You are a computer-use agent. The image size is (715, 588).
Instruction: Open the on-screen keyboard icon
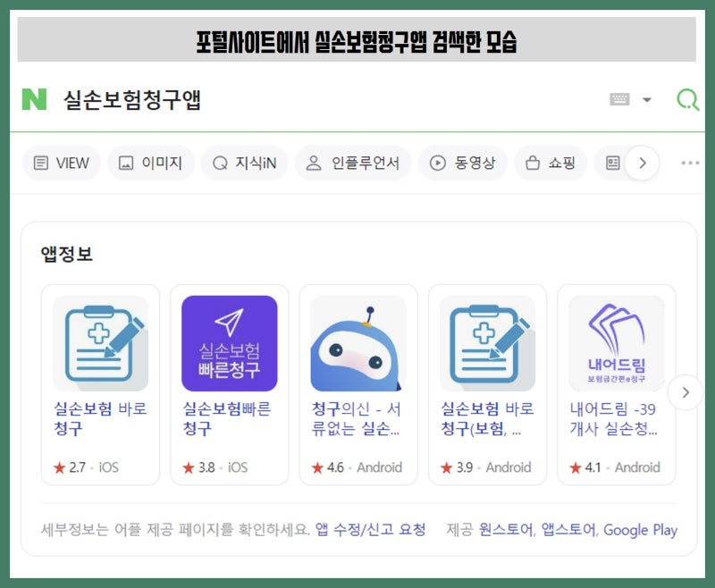tap(619, 99)
